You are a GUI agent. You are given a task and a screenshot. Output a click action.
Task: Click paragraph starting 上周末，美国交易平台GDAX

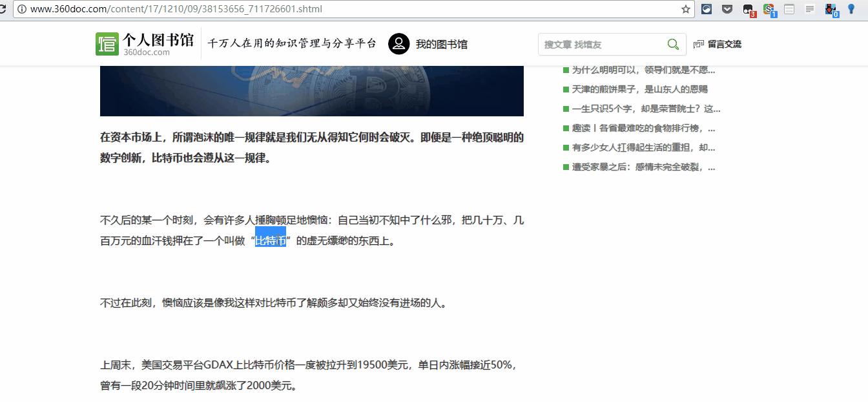309,375
